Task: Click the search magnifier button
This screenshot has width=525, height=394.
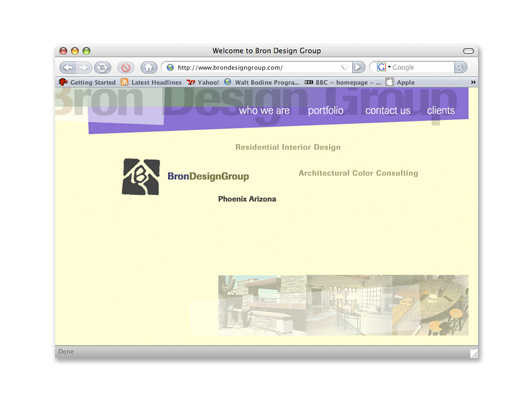Action: click(x=460, y=67)
